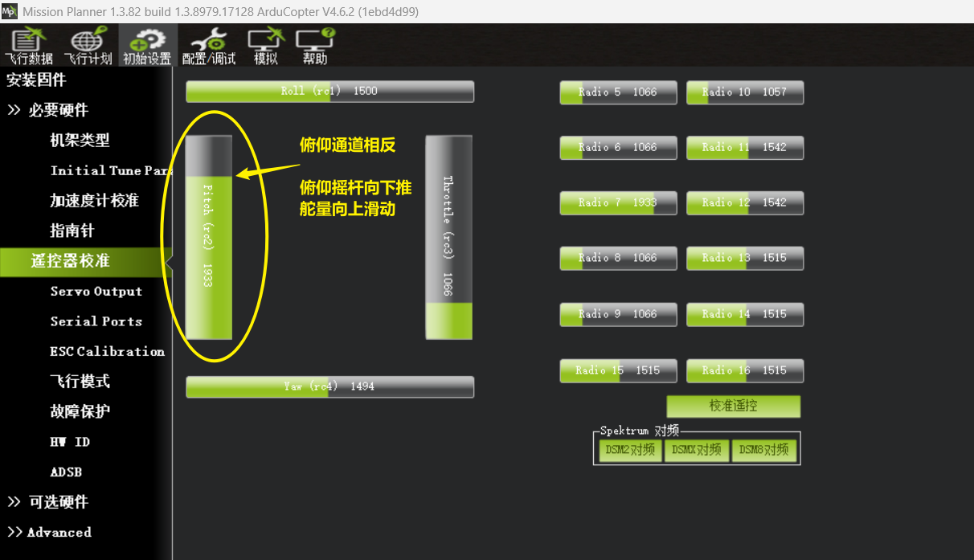Open the Servo Output page

tap(96, 292)
